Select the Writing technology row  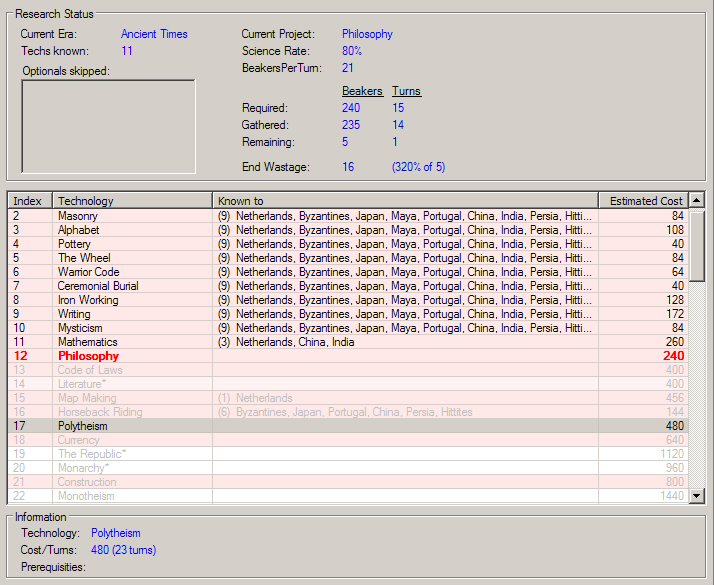348,314
